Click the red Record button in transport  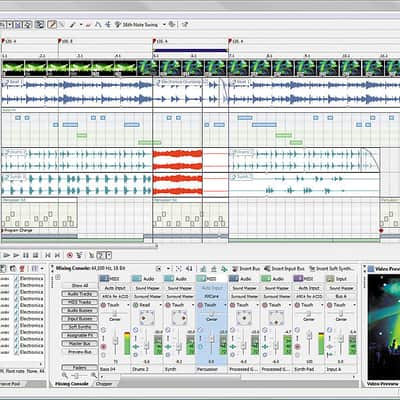pos(70,255)
